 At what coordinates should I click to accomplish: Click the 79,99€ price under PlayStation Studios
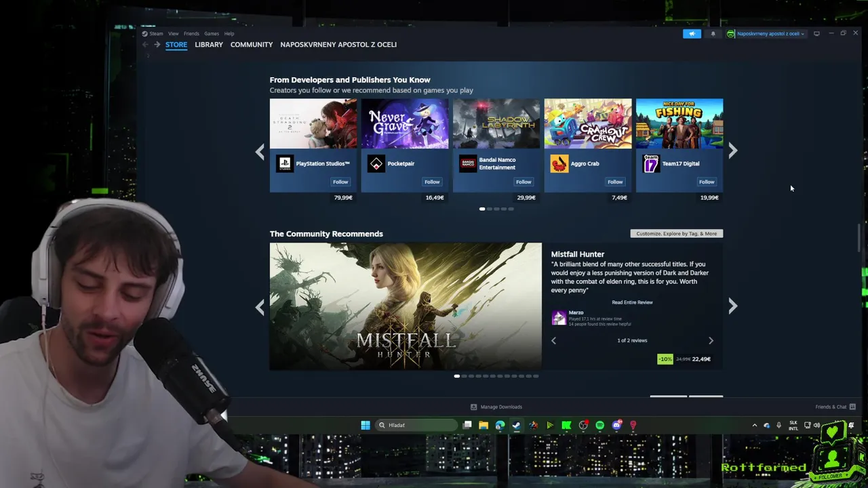click(343, 198)
